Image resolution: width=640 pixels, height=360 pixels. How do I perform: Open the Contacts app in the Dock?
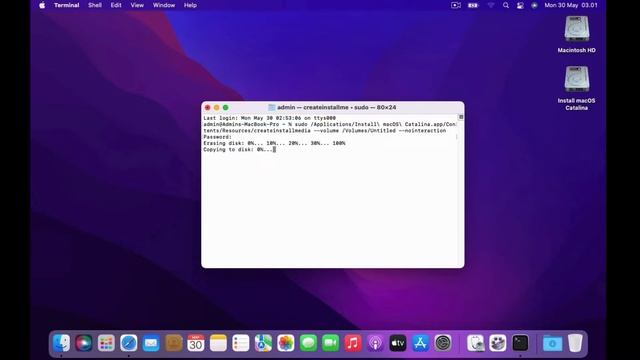pyautogui.click(x=173, y=343)
